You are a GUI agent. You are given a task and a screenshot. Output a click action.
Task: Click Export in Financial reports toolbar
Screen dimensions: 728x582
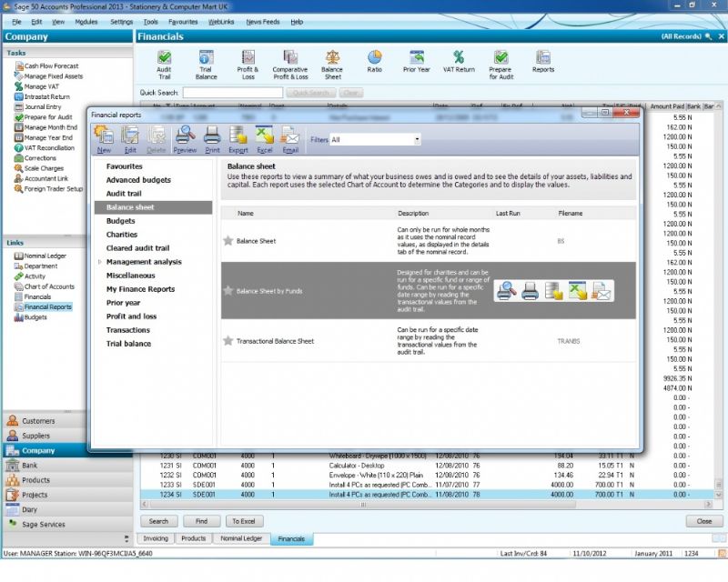(238, 139)
